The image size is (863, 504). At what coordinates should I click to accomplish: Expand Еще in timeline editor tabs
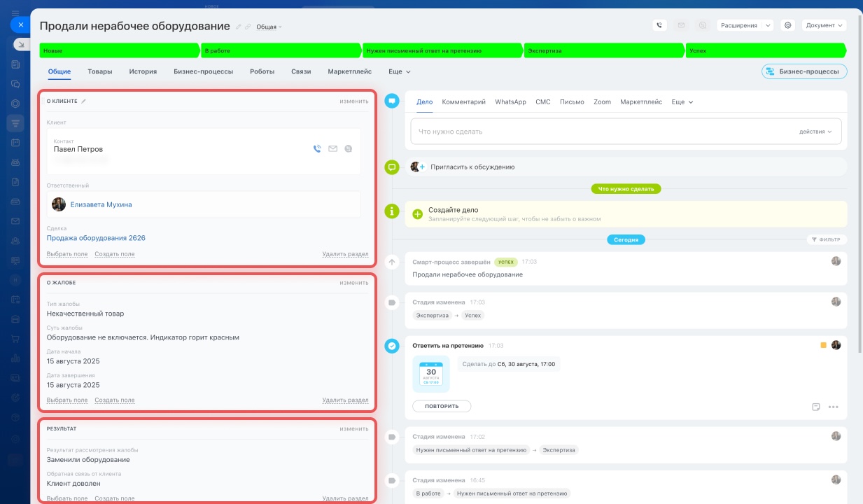point(682,101)
